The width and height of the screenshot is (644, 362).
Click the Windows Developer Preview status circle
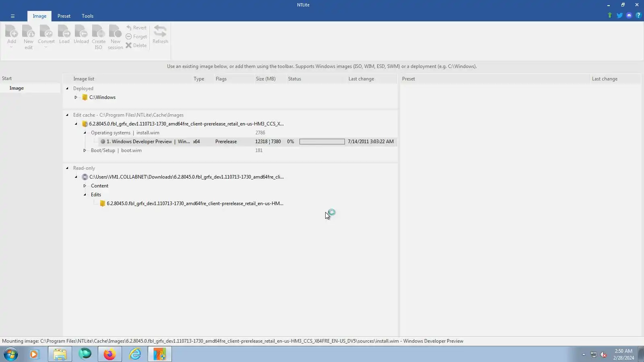(103, 142)
